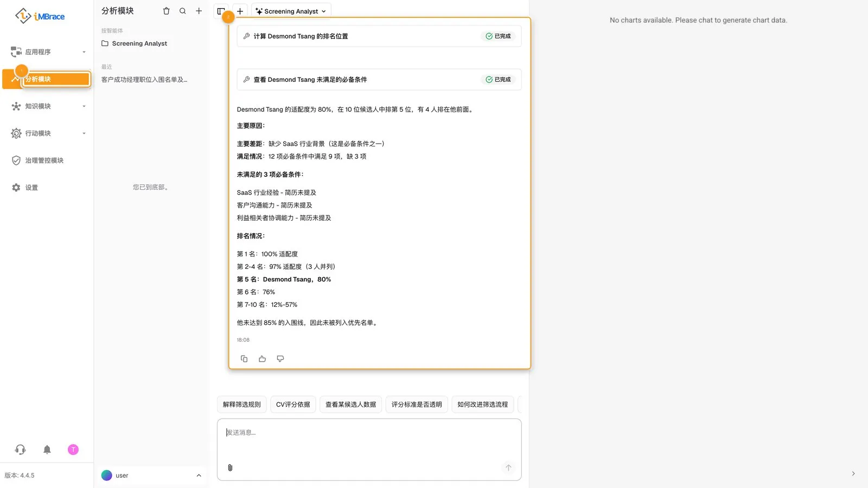This screenshot has width=868, height=488.
Task: Click 第 5 名: Desmond Tsang, 80% line
Action: (284, 279)
